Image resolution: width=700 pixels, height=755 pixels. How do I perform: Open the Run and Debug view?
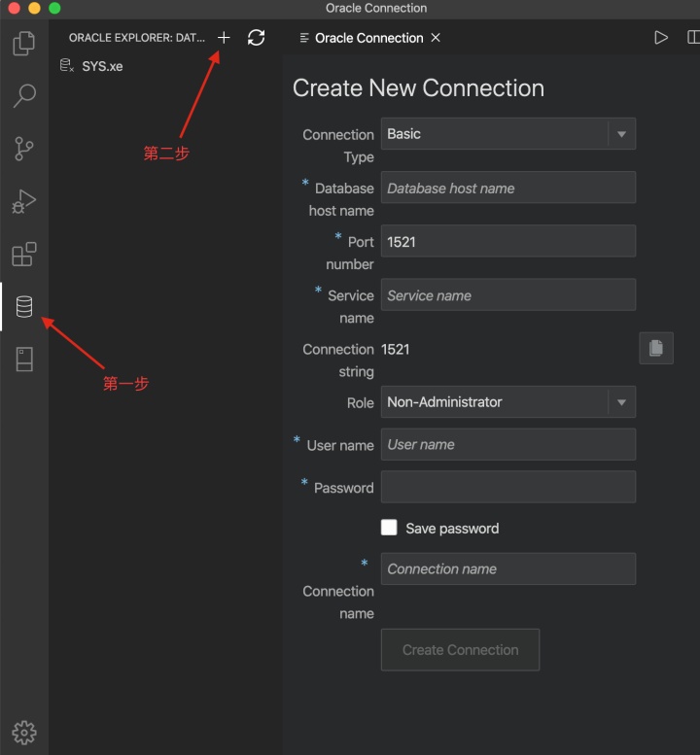23,201
